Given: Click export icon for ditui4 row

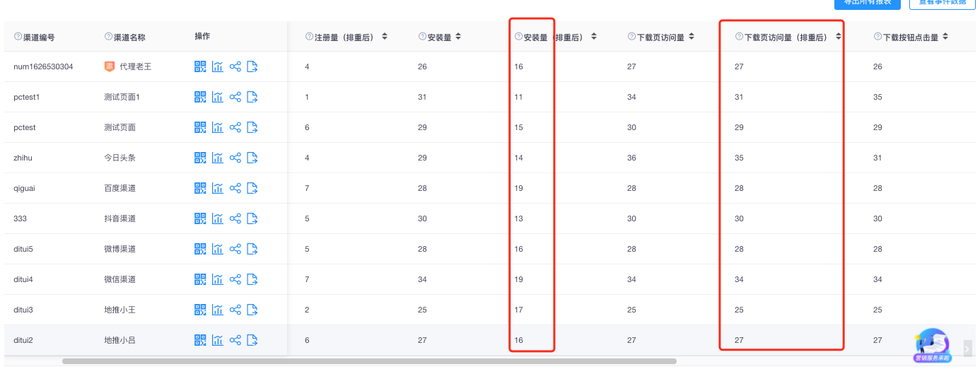Looking at the screenshot, I should [x=252, y=279].
